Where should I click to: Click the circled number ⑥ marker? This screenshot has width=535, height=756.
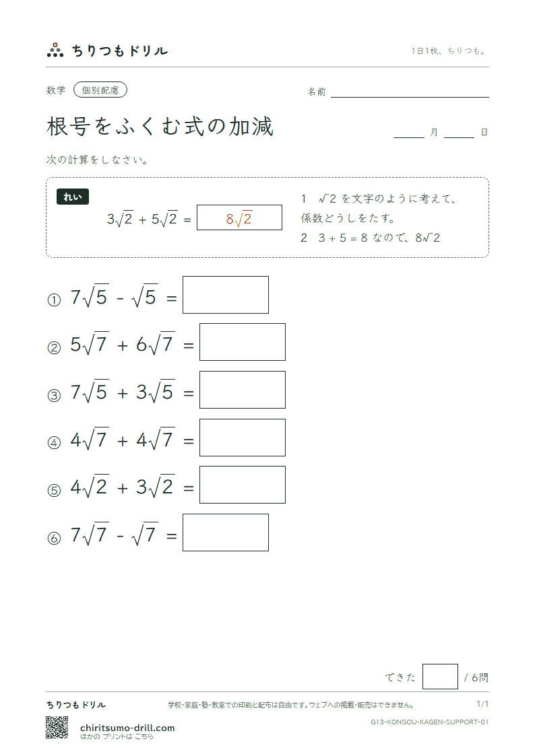(54, 538)
